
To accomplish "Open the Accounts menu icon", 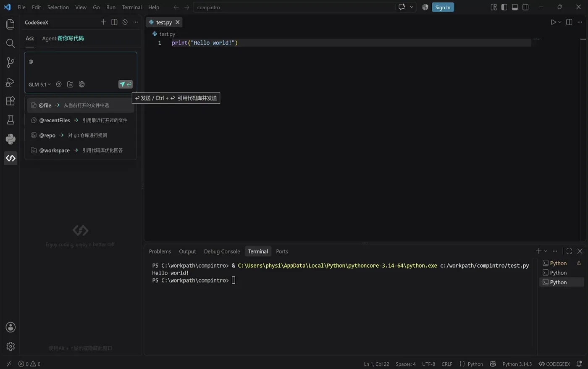I will [10, 327].
